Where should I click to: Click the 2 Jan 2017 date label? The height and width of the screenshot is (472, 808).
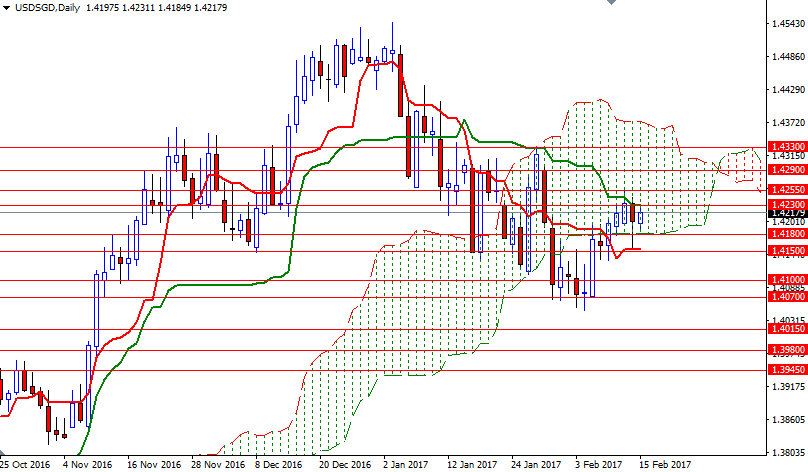[x=406, y=465]
